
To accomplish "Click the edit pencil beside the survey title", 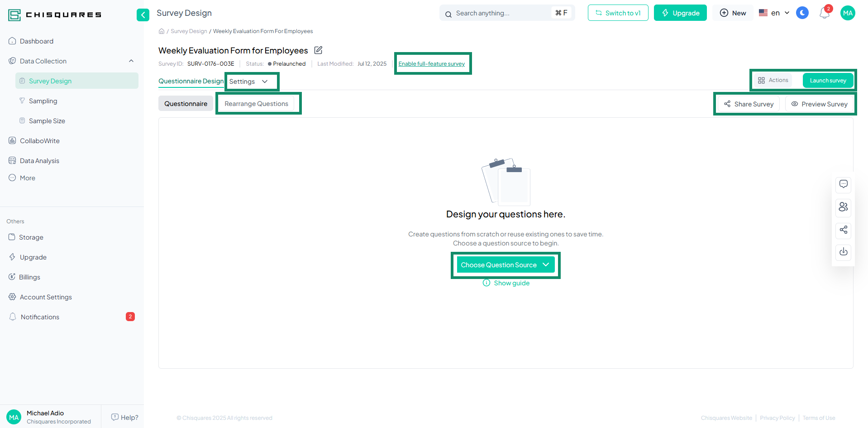I will [x=318, y=50].
